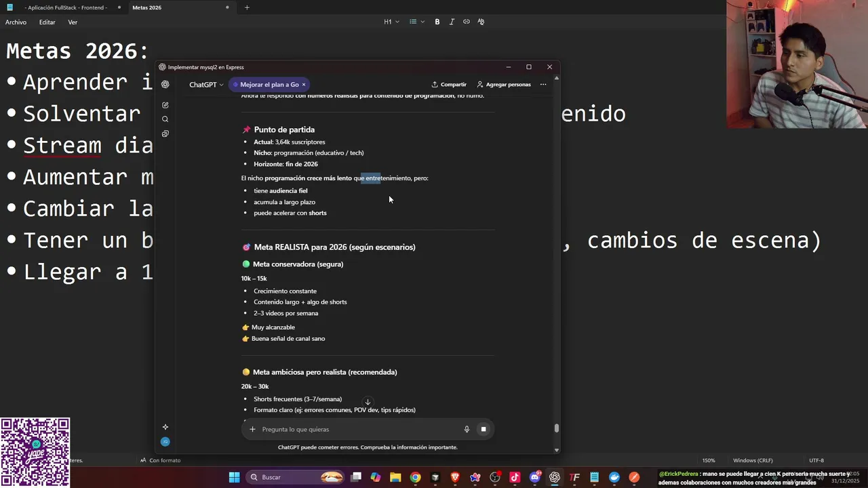This screenshot has height=488, width=868.
Task: Click the sparkle icon at sidebar bottom
Action: click(x=165, y=427)
